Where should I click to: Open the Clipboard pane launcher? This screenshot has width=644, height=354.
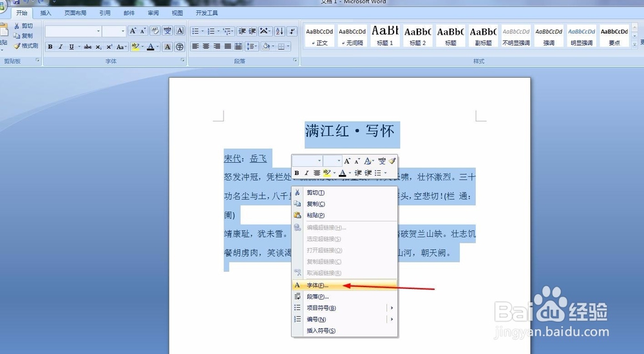tap(38, 61)
